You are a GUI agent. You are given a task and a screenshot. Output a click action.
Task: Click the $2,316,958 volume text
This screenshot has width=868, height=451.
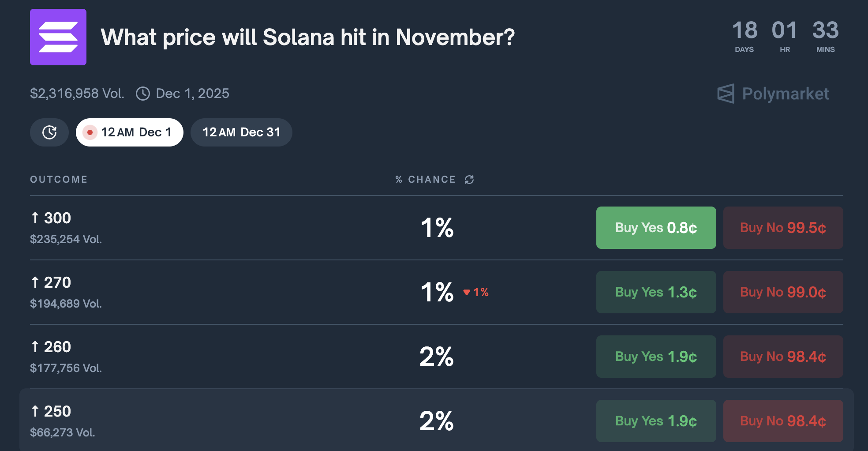[x=77, y=94]
